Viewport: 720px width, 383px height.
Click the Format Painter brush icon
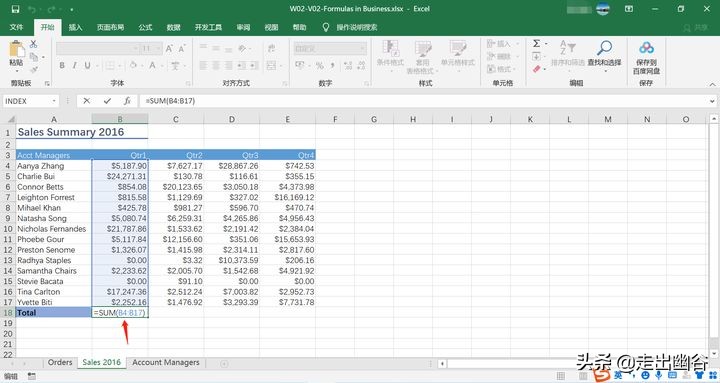(x=34, y=69)
